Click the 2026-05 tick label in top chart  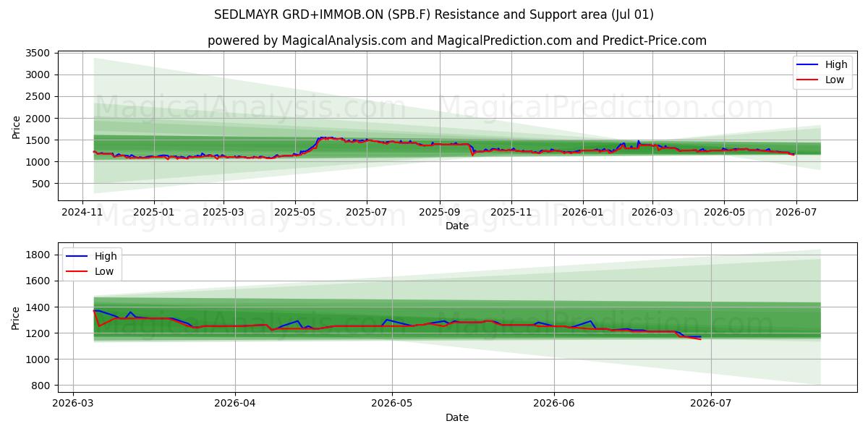point(724,211)
